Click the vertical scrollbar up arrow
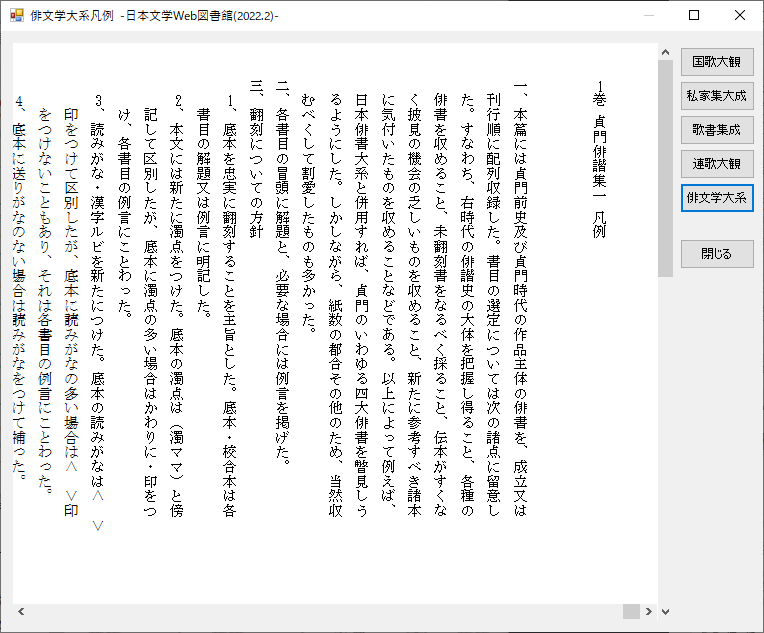This screenshot has width=764, height=633. [665, 52]
